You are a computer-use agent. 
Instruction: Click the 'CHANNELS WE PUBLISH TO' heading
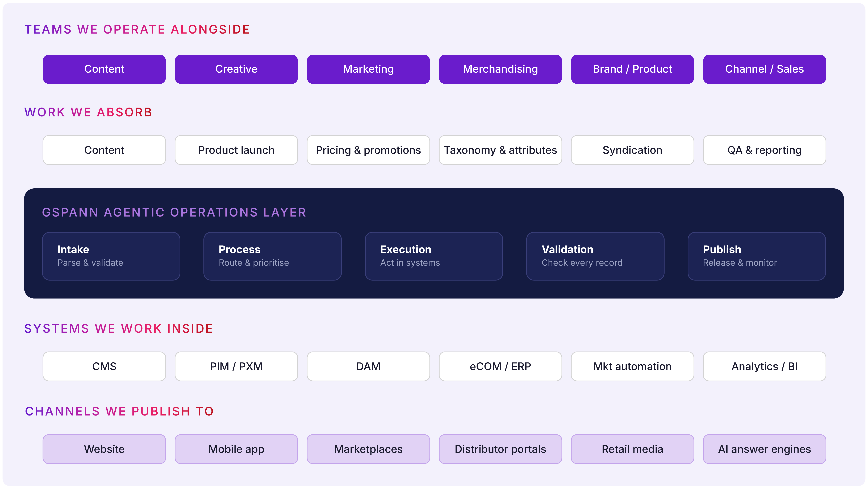119,411
